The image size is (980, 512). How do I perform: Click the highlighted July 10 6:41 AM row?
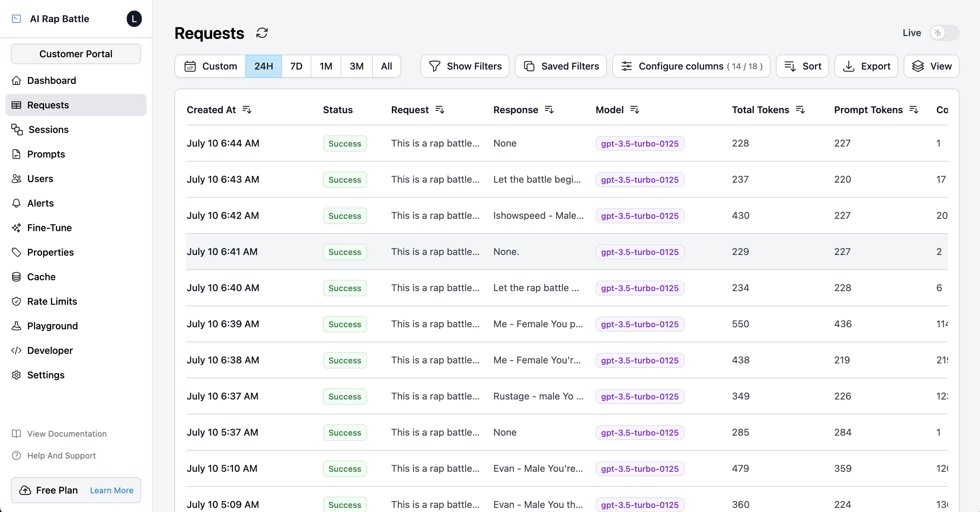click(567, 252)
